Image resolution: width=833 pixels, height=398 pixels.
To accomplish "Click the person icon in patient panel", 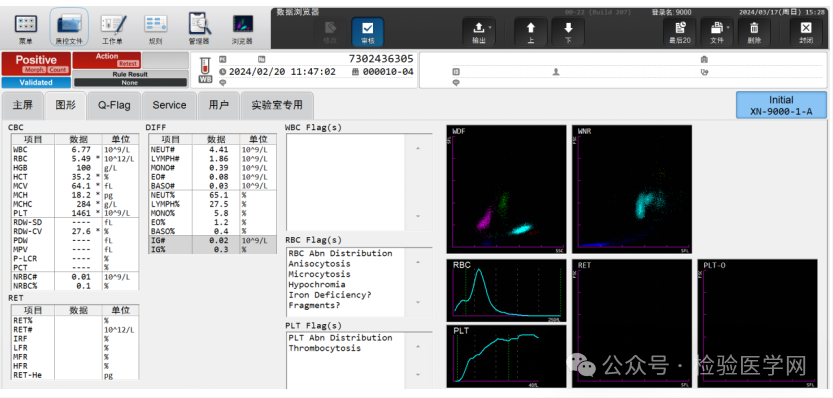I will click(556, 72).
